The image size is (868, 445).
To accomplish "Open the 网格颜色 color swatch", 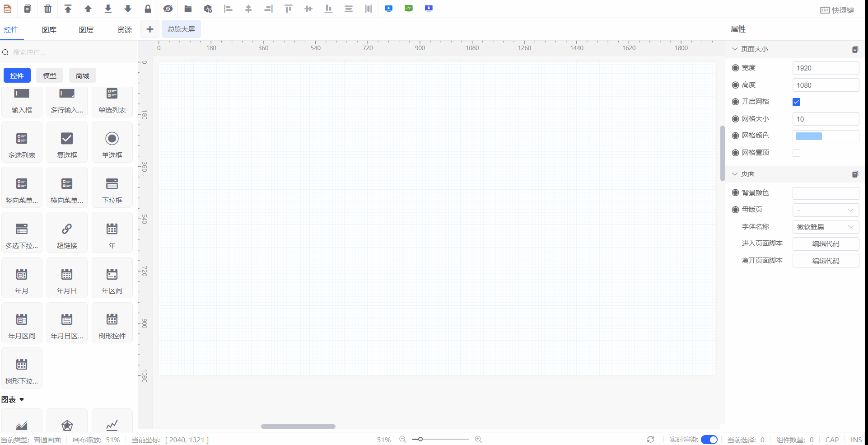I will [x=808, y=136].
